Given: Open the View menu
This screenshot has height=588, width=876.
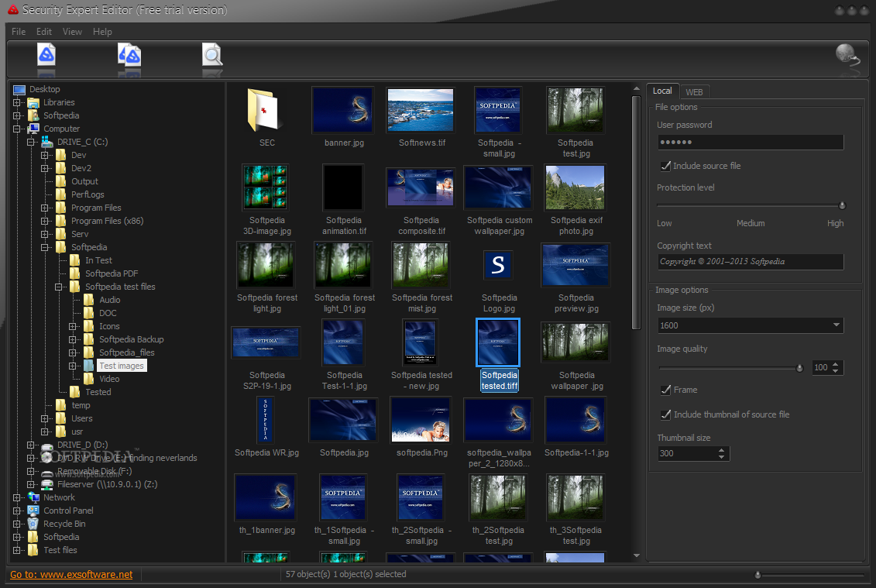Looking at the screenshot, I should [72, 32].
